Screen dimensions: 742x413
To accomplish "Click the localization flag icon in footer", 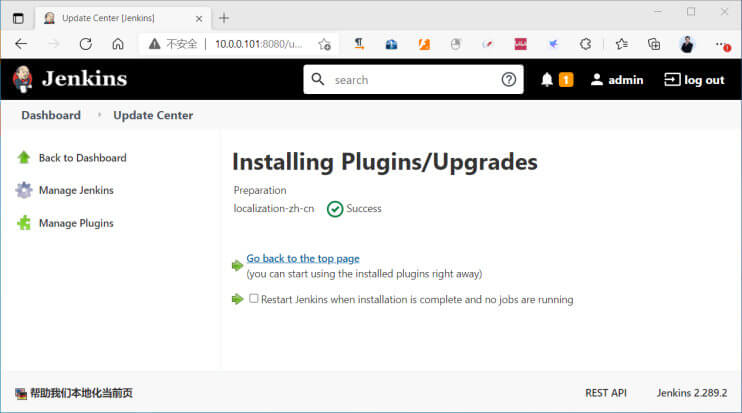I will (x=21, y=394).
